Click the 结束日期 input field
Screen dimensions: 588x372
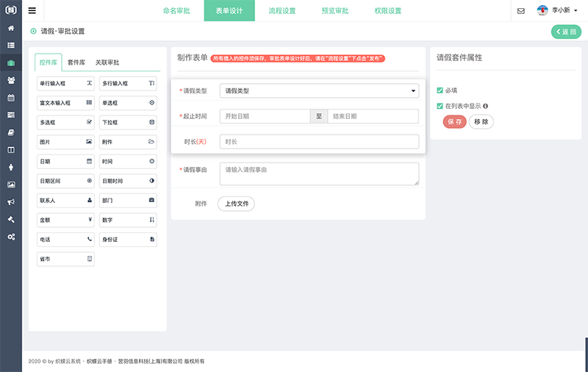coord(373,116)
